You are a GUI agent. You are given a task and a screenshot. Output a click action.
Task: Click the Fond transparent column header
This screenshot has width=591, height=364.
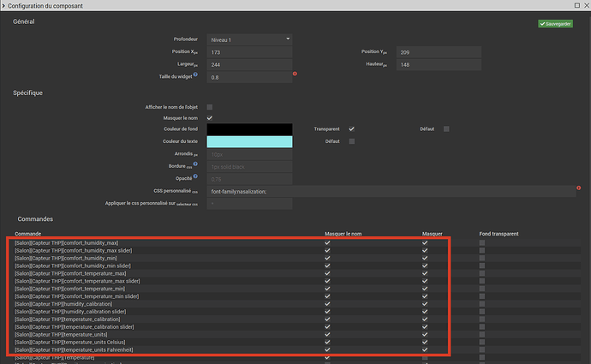498,234
